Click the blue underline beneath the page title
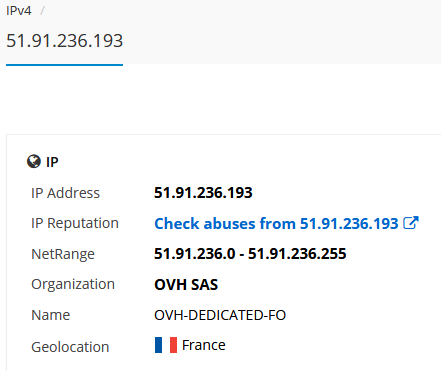The height and width of the screenshot is (371, 441). point(64,65)
